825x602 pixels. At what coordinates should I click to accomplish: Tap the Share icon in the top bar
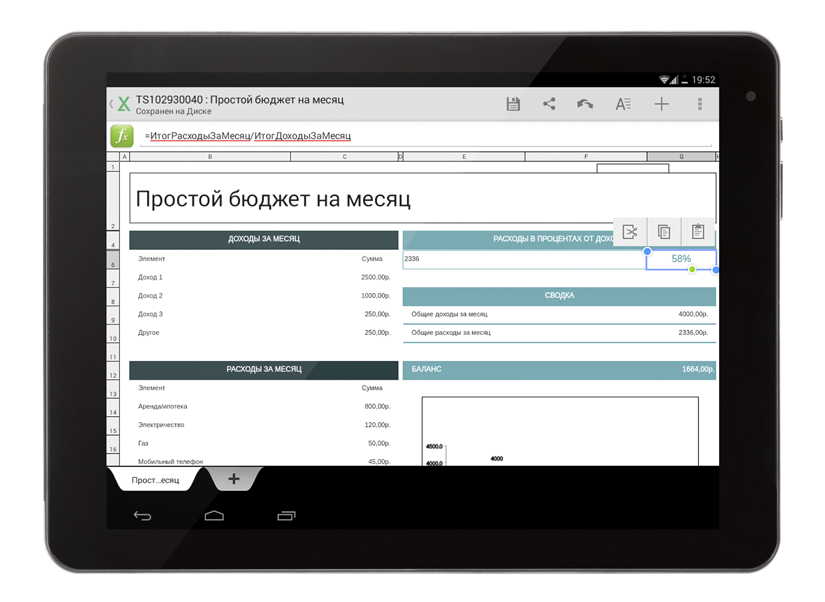click(549, 104)
